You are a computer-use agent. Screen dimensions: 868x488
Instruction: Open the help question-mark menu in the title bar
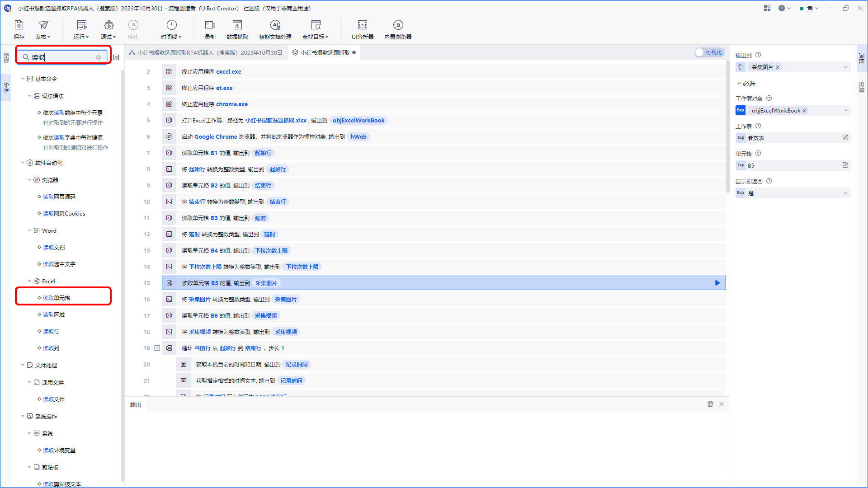(x=784, y=8)
